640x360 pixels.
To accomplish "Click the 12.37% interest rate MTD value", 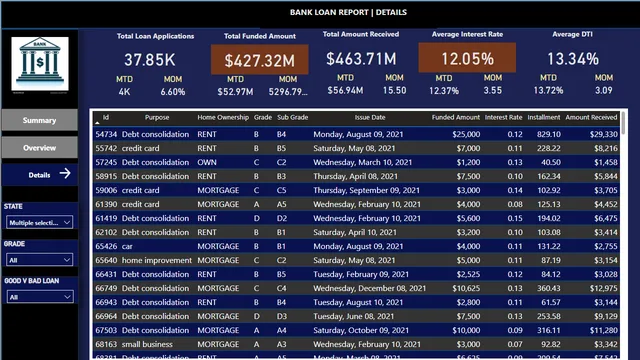I will 444,91.
